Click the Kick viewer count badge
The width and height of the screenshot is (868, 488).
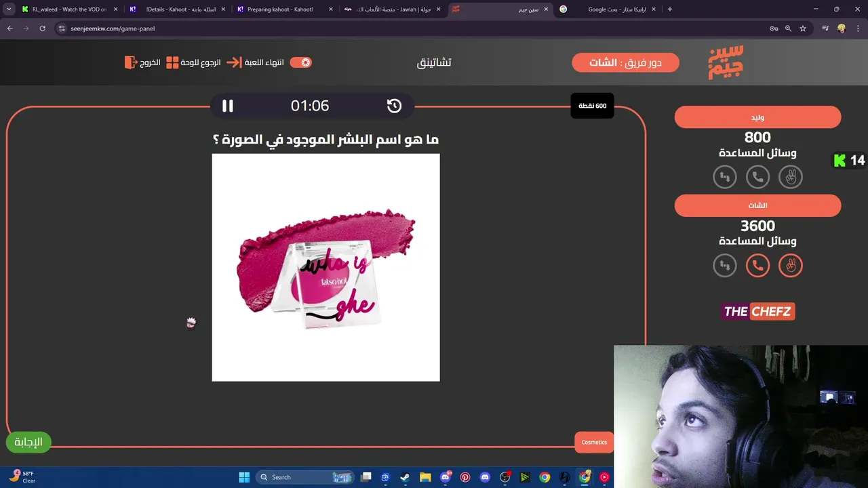pos(850,160)
